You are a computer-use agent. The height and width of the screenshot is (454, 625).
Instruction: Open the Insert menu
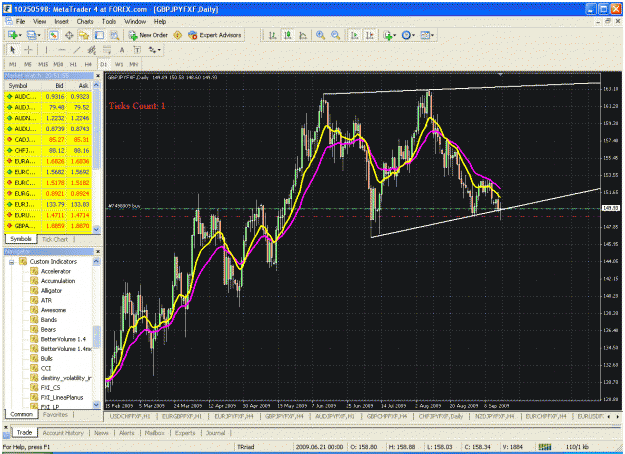point(61,22)
